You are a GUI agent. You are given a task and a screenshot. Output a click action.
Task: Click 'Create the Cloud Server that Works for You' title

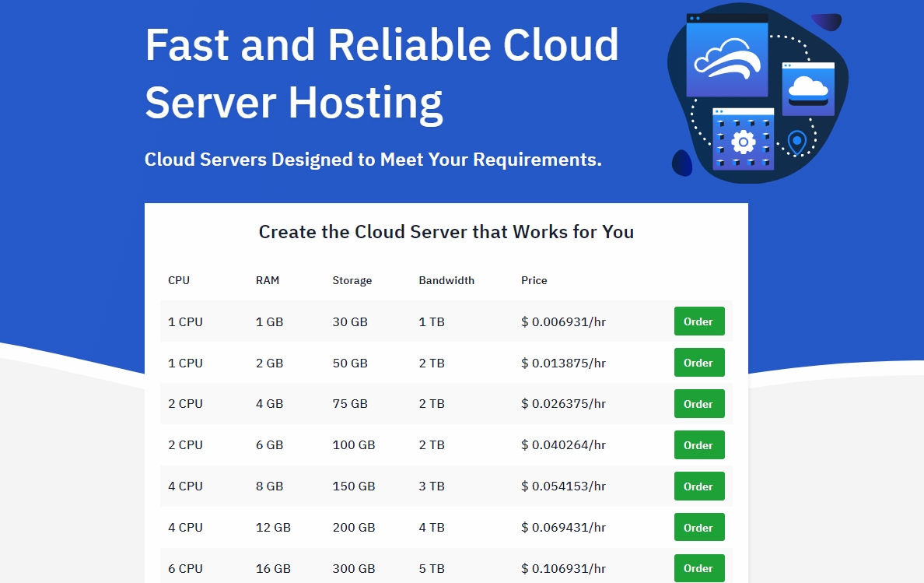(x=446, y=232)
